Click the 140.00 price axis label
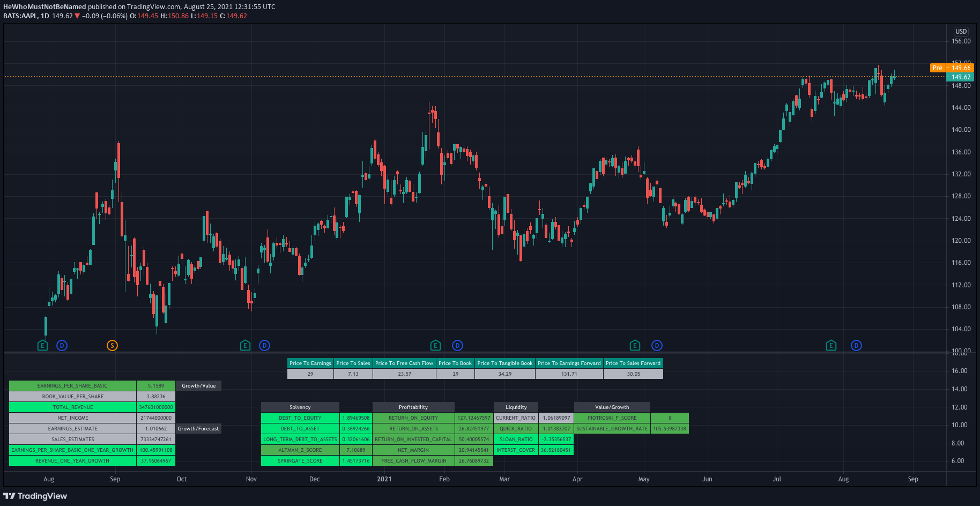Viewport: 980px width, 506px height. pos(961,130)
